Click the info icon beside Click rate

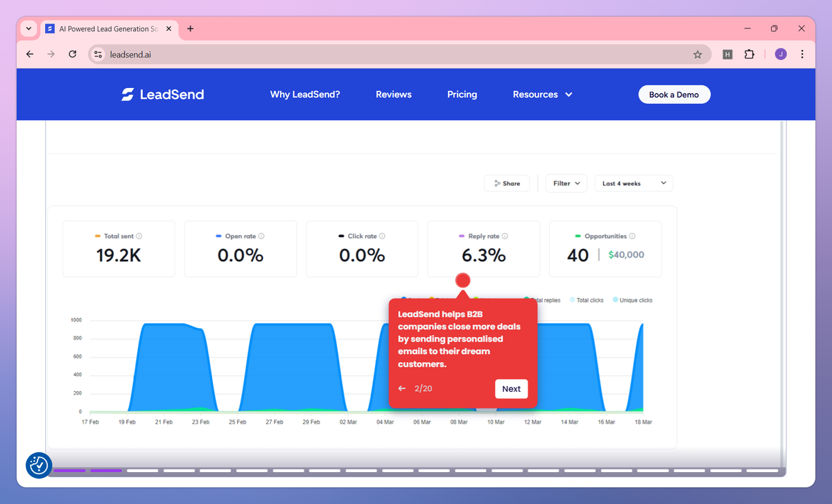(383, 236)
